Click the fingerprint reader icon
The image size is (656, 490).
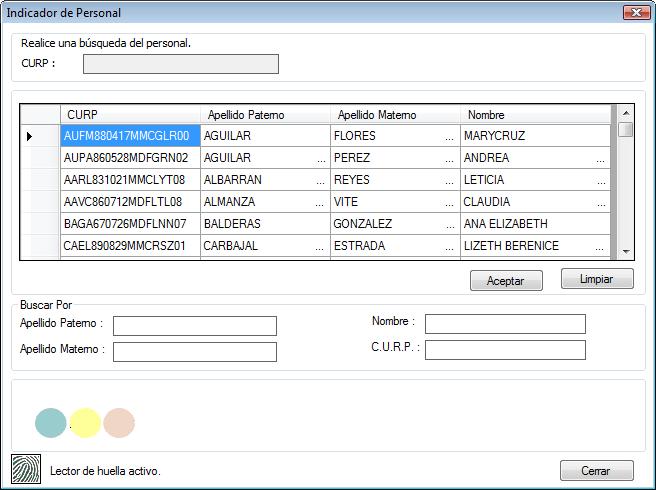(x=26, y=469)
